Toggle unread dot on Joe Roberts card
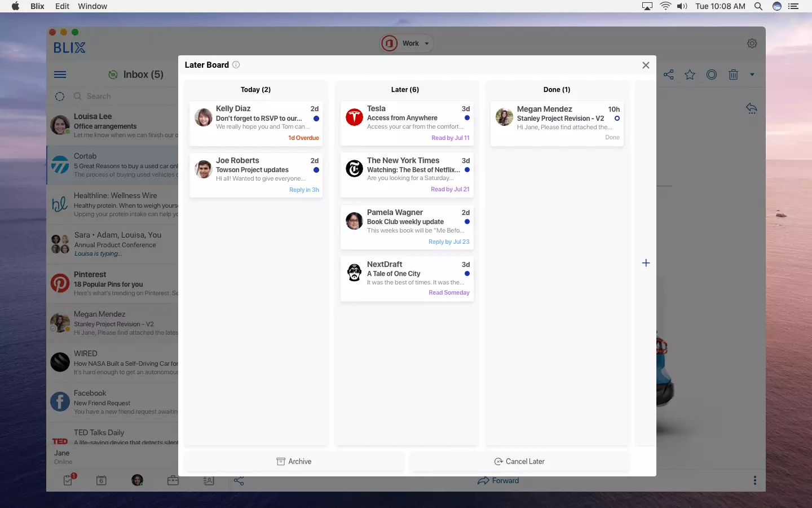Image resolution: width=812 pixels, height=508 pixels. [316, 170]
